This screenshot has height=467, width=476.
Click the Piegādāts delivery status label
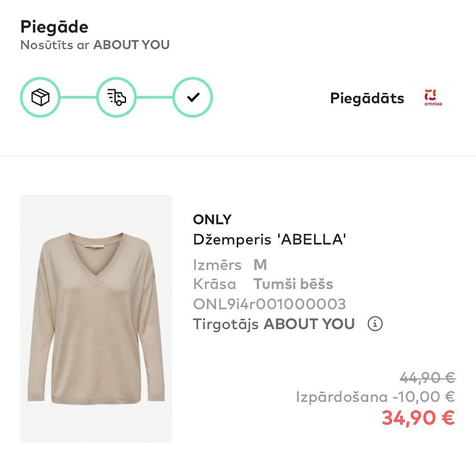tap(367, 98)
